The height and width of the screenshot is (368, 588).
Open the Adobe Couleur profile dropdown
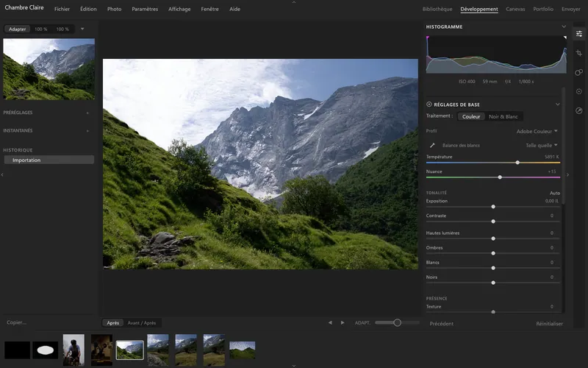537,131
